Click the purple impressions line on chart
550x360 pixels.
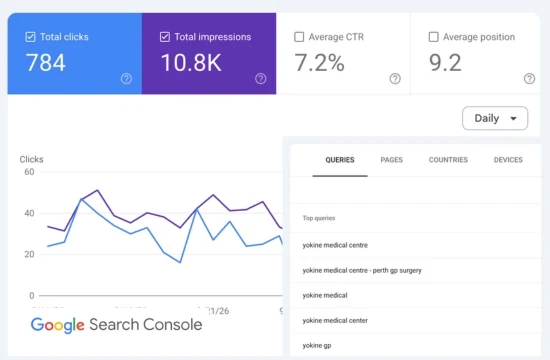click(x=213, y=195)
